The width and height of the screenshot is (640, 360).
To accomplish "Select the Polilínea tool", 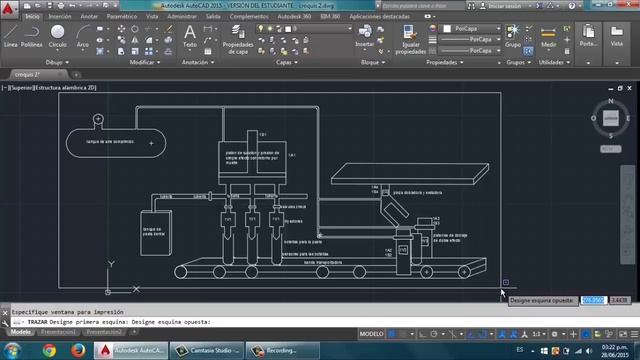I will pyautogui.click(x=31, y=36).
